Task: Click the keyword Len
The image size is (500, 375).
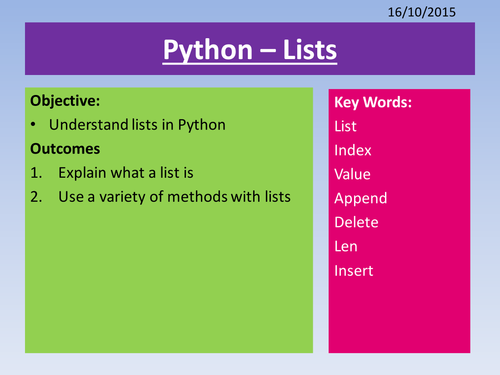Action: [346, 246]
